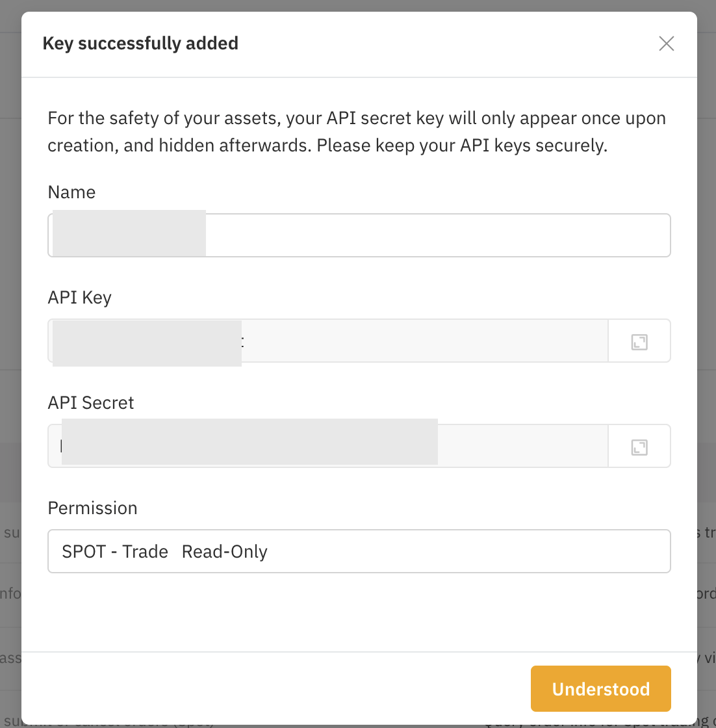Click the redacted API secret value block
716x728 pixels.
249,441
